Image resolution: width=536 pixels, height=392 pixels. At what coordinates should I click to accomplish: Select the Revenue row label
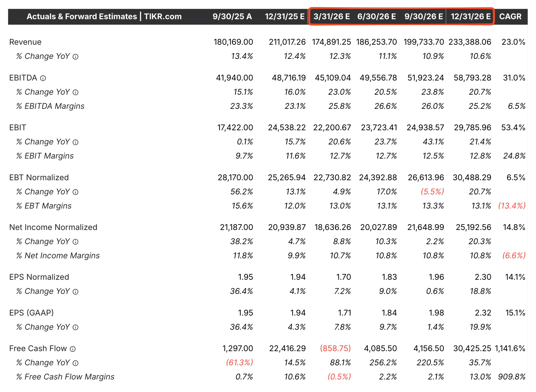(x=25, y=42)
